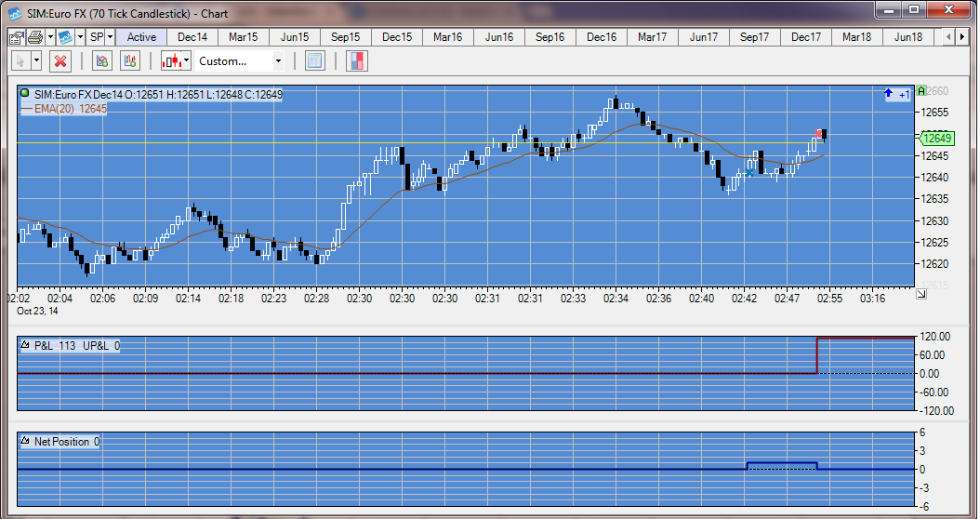Open the Jun17 contract tab
980x519 pixels.
[x=704, y=37]
